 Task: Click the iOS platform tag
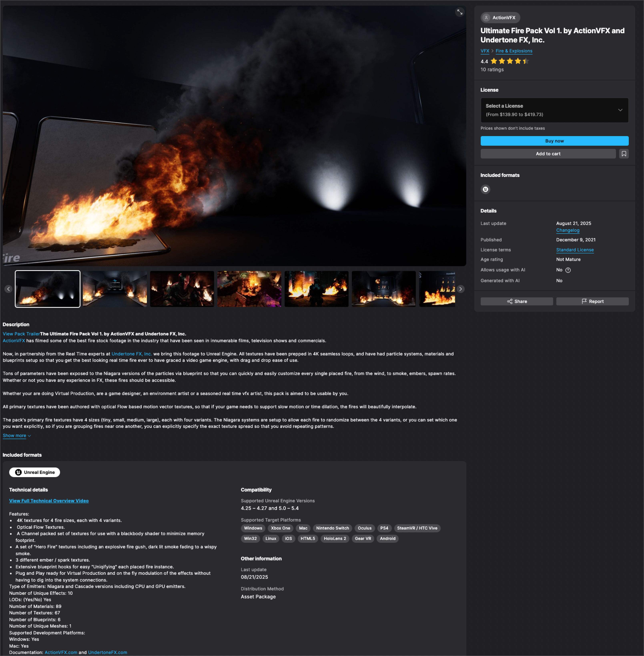[289, 539]
